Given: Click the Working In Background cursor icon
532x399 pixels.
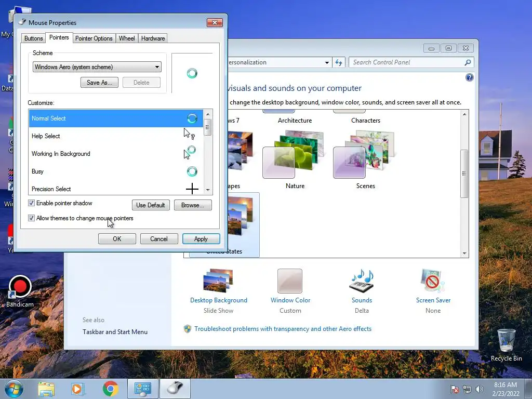Looking at the screenshot, I should pyautogui.click(x=190, y=152).
